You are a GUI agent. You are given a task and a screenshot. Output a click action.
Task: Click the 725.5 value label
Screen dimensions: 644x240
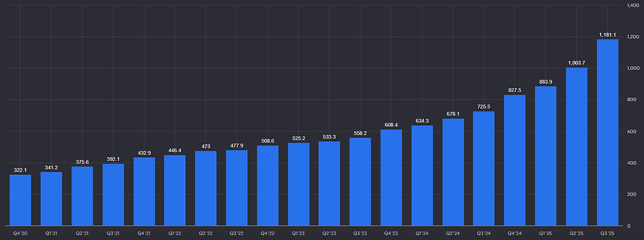click(x=484, y=107)
